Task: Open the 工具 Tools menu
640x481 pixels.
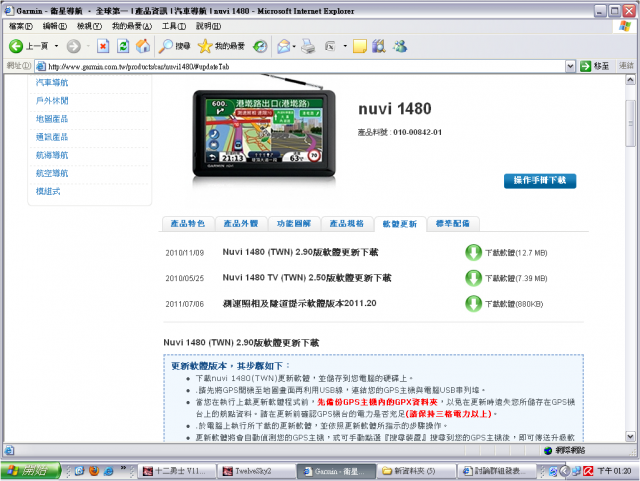Action: (x=174, y=26)
